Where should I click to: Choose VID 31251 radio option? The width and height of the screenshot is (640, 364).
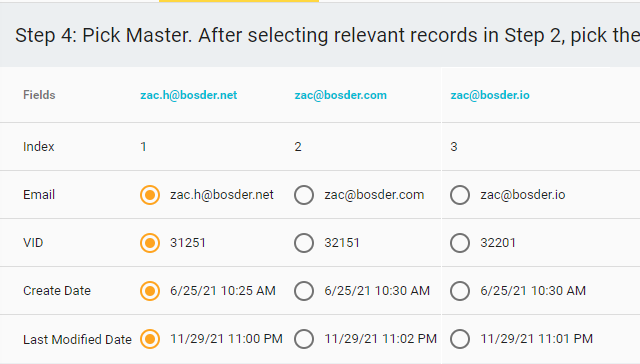[x=150, y=243]
